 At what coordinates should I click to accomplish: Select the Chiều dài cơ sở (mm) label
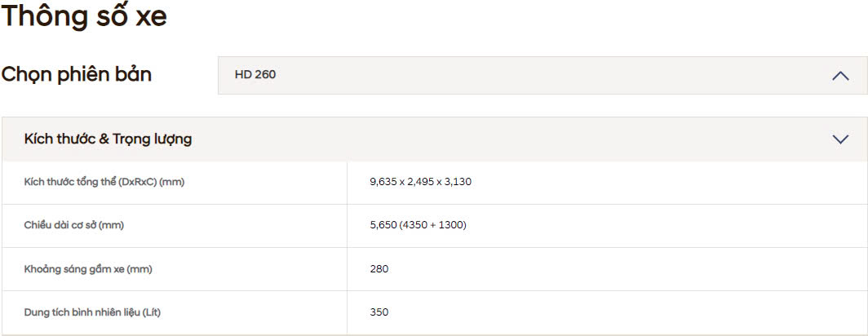[x=74, y=225]
